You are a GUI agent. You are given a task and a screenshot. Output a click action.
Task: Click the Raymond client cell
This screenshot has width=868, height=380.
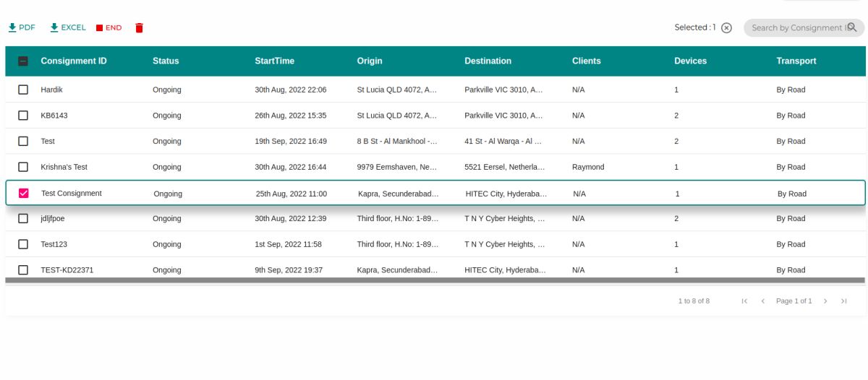coord(588,167)
